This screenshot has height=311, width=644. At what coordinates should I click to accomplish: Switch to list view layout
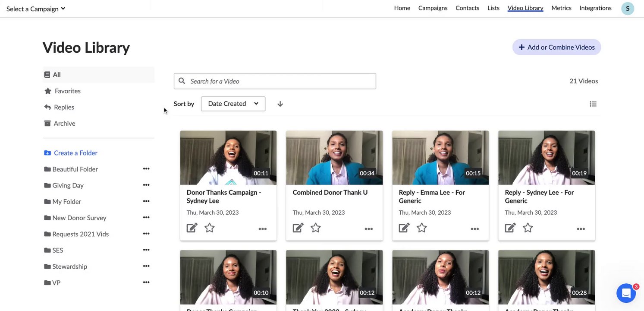coord(593,104)
